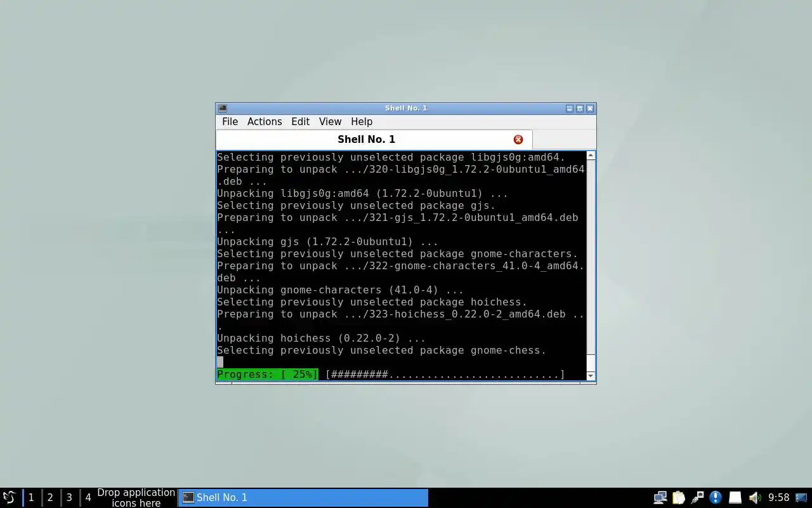
Task: Click the 'Drop application icons here' area
Action: 136,497
